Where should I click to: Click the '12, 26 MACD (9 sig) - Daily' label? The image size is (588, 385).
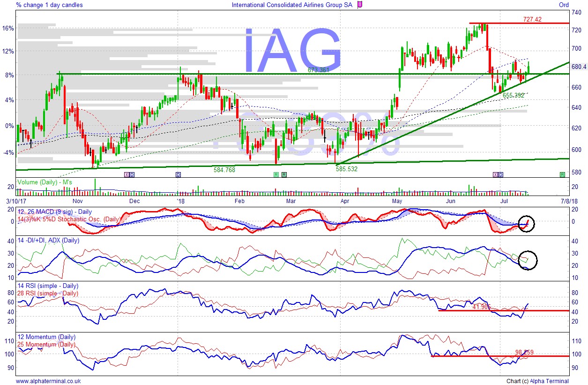point(54,213)
